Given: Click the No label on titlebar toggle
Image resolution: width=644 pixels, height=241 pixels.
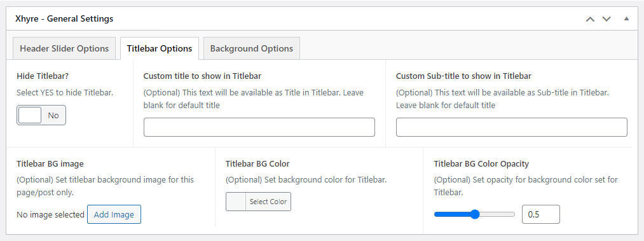Looking at the screenshot, I should [x=53, y=116].
